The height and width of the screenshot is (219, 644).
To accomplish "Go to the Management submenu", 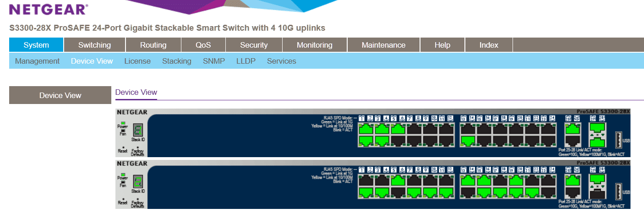I will click(x=37, y=61).
